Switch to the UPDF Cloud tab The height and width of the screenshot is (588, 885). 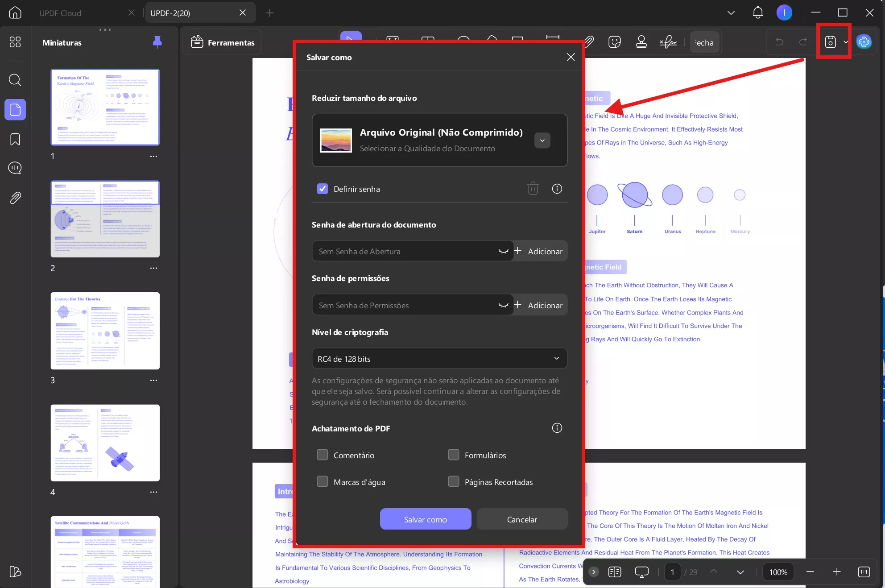(60, 13)
